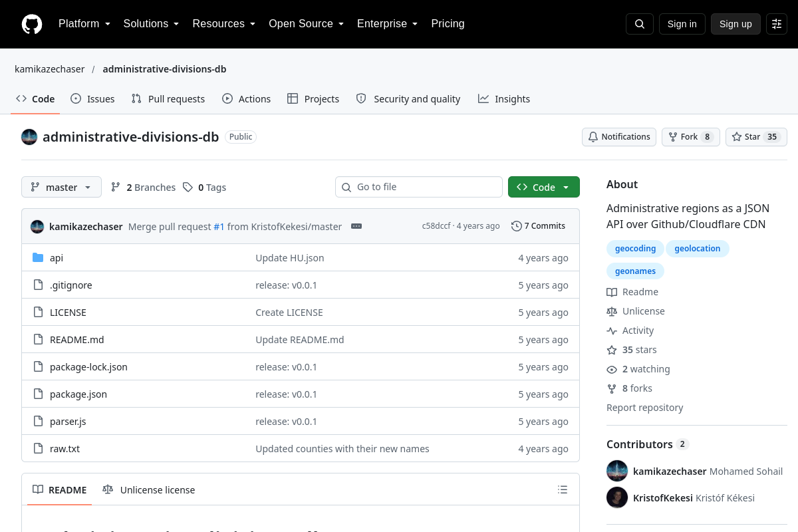Switch to the Insights tab

pos(504,99)
